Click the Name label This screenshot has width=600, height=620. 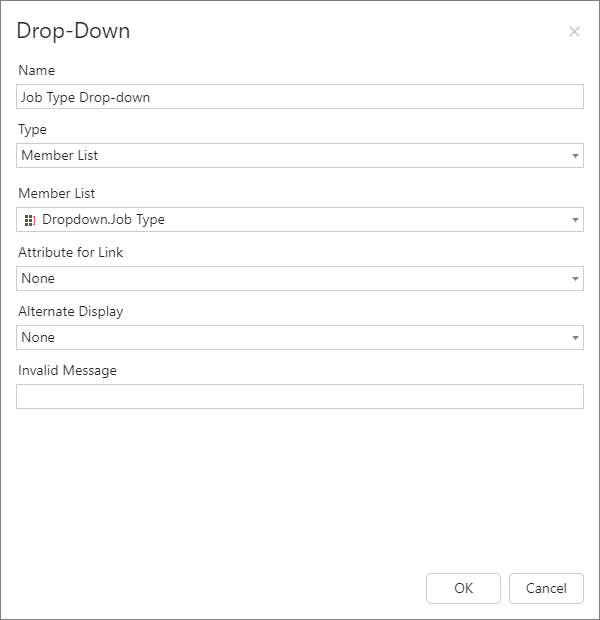[x=37, y=71]
